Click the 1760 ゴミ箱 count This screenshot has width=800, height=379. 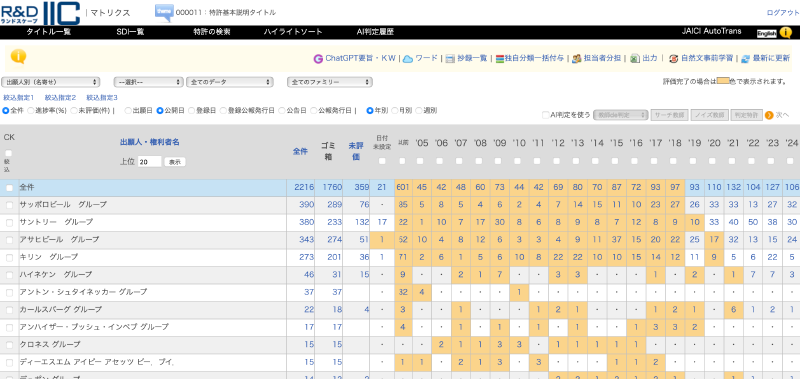pyautogui.click(x=332, y=188)
